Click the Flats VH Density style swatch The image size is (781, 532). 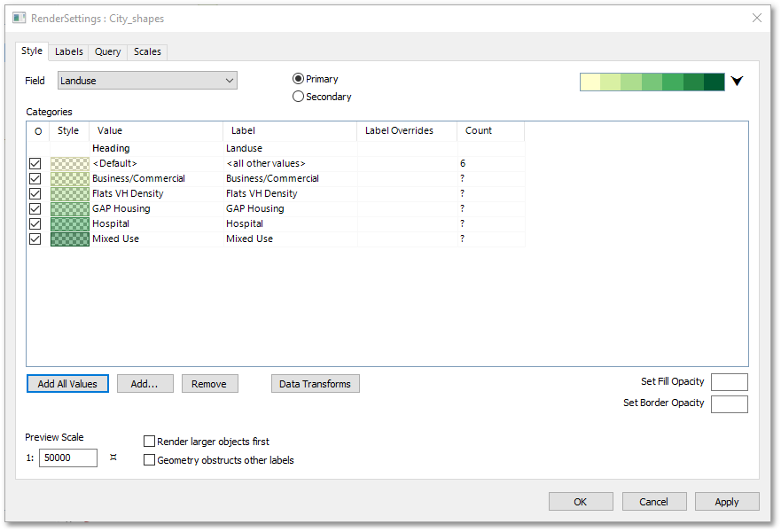[x=70, y=193]
